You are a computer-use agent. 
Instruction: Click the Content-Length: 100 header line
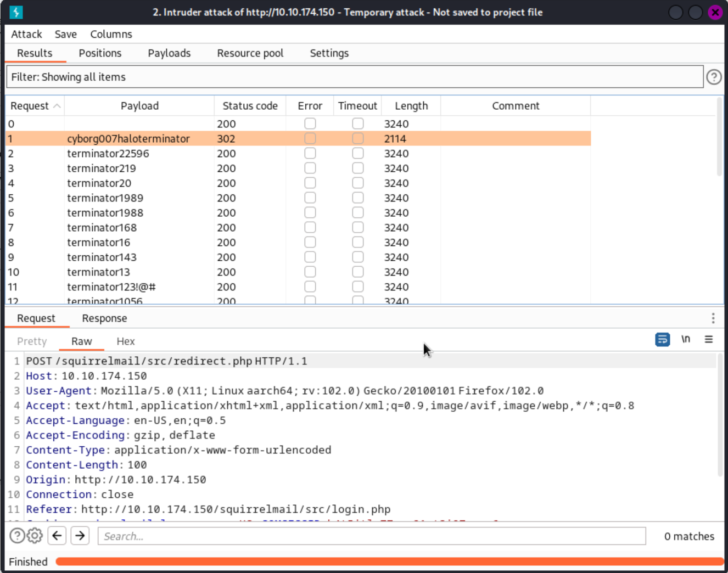point(87,465)
